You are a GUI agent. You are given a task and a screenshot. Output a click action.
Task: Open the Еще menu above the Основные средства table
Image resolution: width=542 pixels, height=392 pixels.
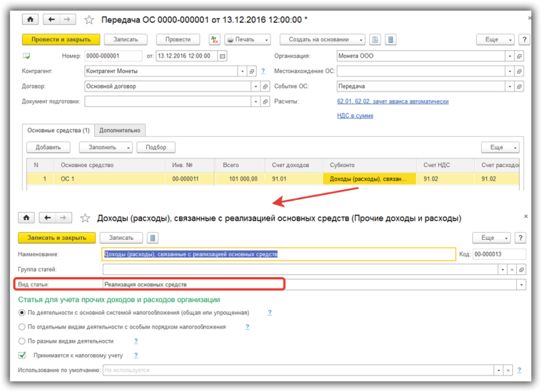[500, 147]
